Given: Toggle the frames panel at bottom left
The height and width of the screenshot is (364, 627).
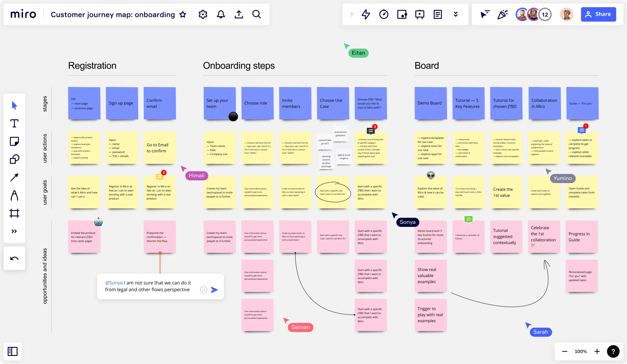Looking at the screenshot, I should (x=12, y=352).
